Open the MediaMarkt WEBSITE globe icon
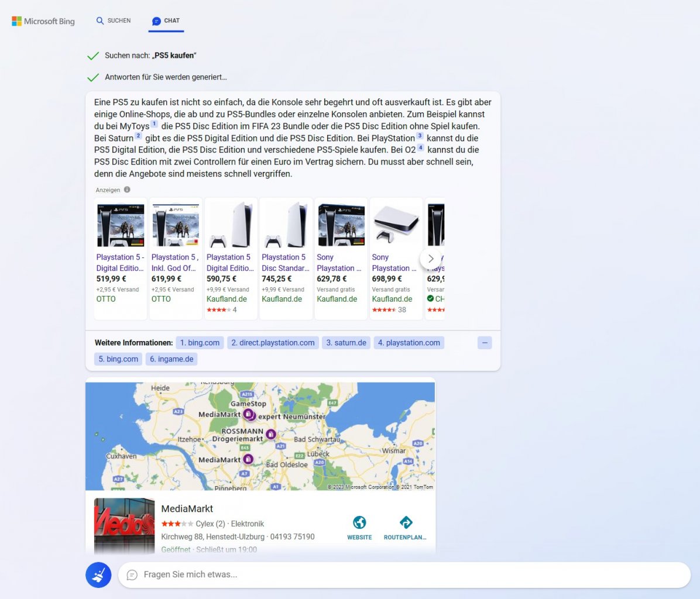The height and width of the screenshot is (599, 700). tap(359, 522)
